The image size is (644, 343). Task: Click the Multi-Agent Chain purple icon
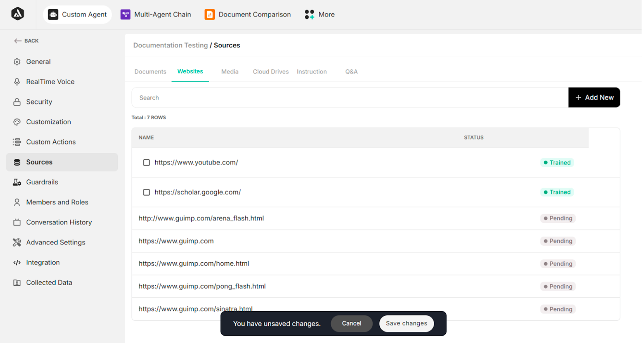click(126, 14)
